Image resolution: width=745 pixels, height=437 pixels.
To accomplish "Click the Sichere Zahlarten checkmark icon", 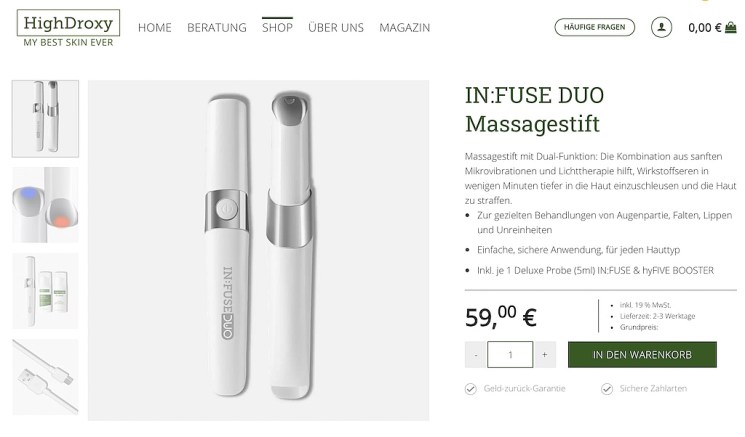I will (x=607, y=389).
